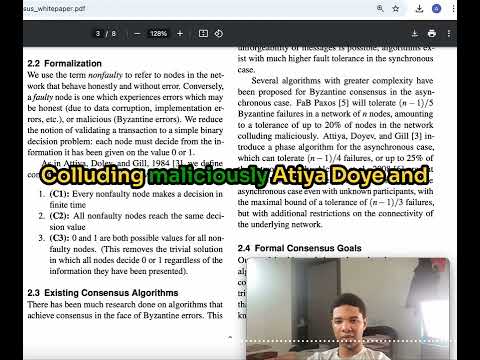This screenshot has width=480, height=360.
Task: Open the Chrome three-dot menu
Action: 453,9
